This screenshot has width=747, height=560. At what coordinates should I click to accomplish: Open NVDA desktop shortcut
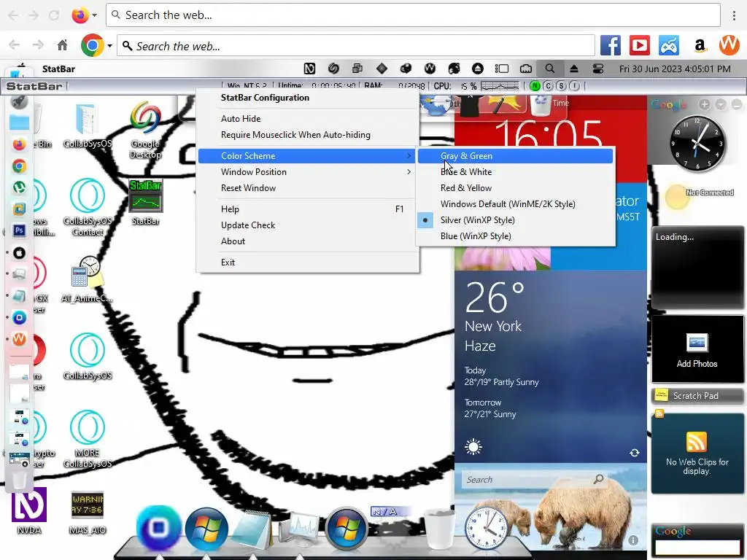click(x=29, y=510)
